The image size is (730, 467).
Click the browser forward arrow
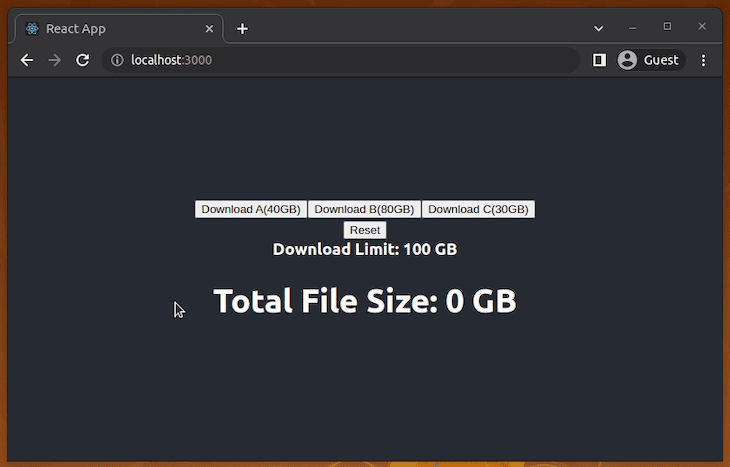(x=55, y=60)
